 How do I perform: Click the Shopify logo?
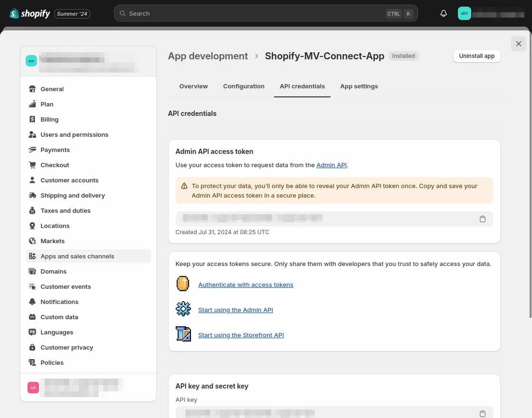[x=30, y=14]
